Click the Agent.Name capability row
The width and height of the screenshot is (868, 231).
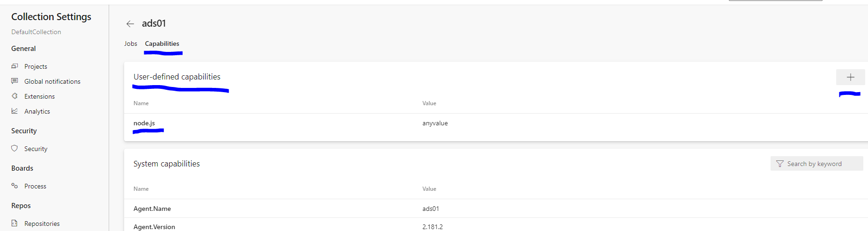[152, 209]
